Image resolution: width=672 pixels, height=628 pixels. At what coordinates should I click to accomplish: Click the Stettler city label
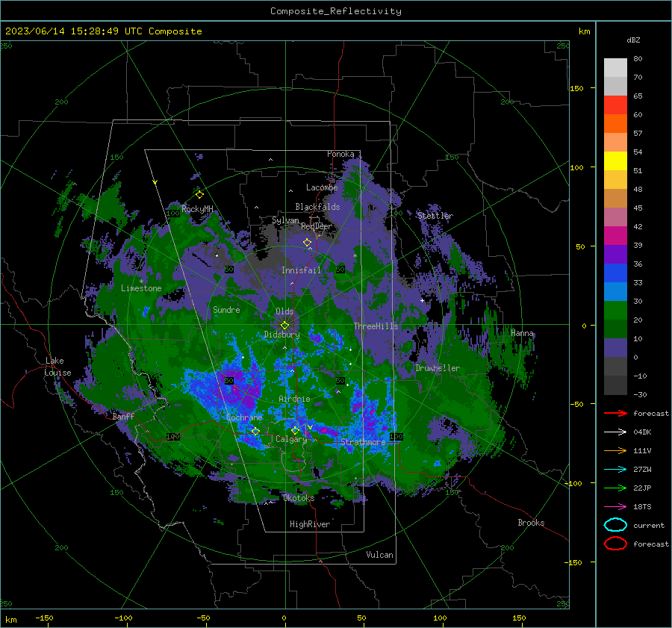[435, 216]
